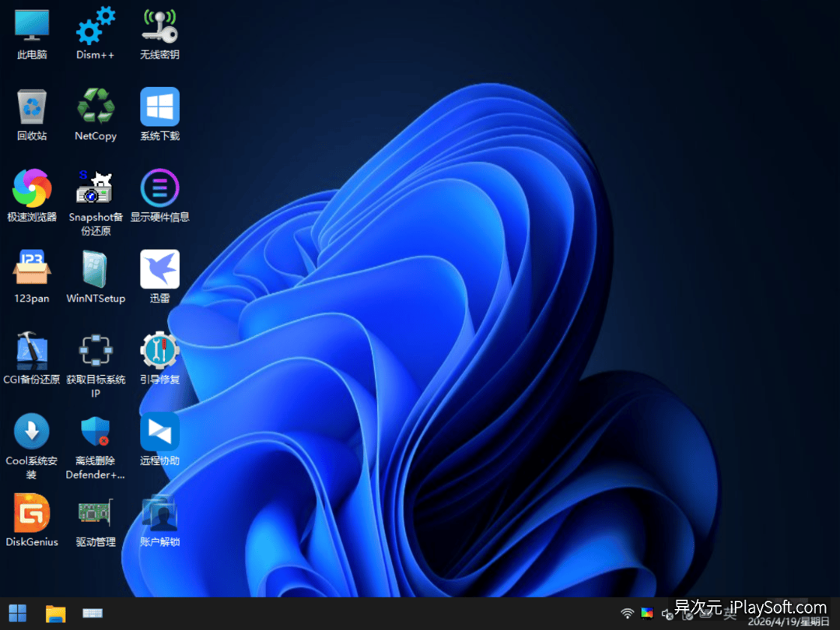Launch 123pan desktop icon
The height and width of the screenshot is (630, 840).
[x=32, y=277]
